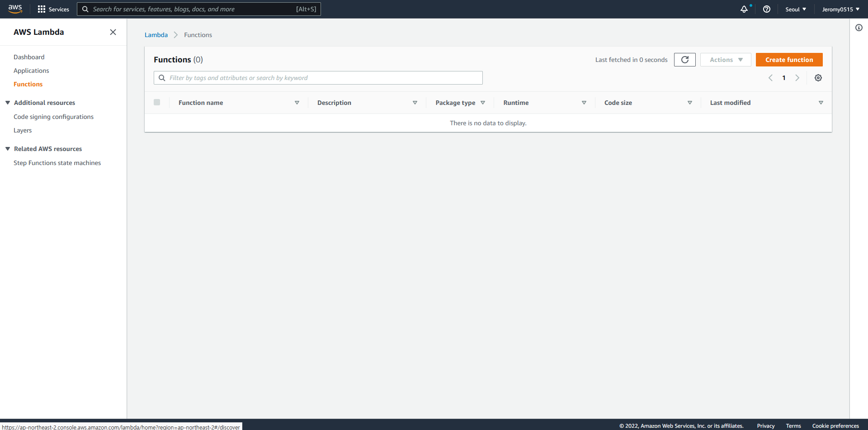Click the notifications bell icon

point(744,9)
